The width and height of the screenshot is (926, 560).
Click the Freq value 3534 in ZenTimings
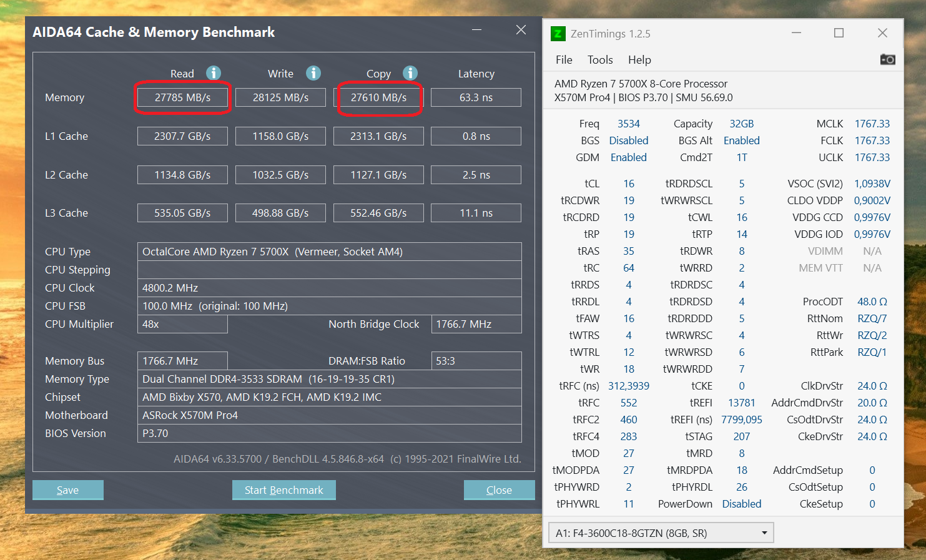(629, 124)
